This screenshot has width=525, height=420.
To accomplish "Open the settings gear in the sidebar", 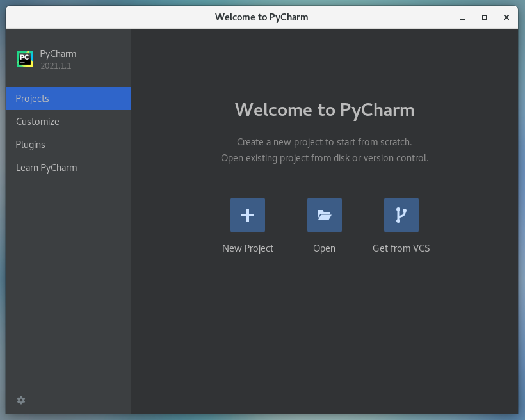I will [x=21, y=400].
